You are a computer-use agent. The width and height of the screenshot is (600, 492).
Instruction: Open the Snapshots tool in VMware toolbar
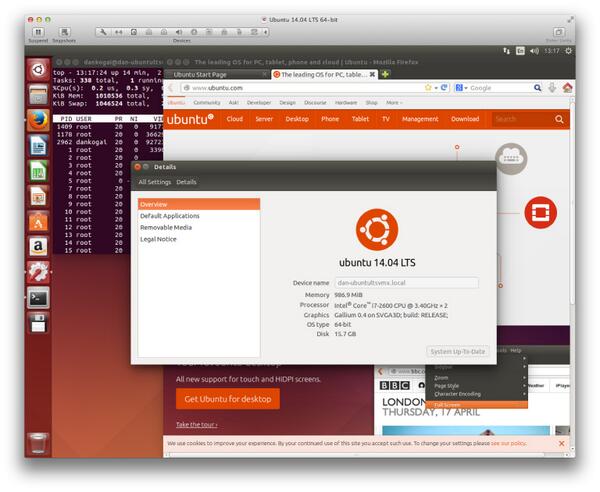coord(64,32)
